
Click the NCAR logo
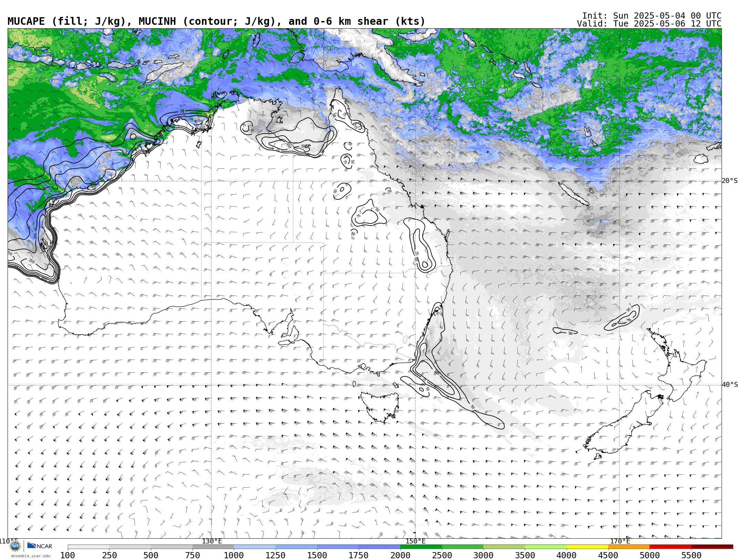[40, 546]
